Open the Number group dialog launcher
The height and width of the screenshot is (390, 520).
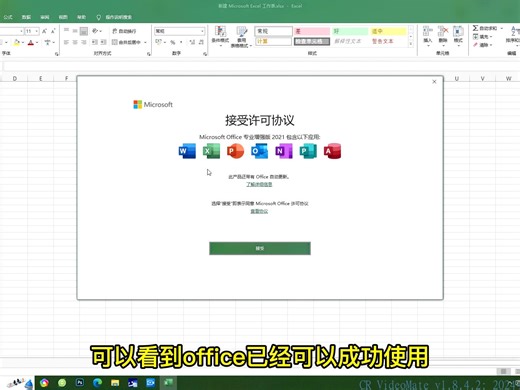point(205,54)
